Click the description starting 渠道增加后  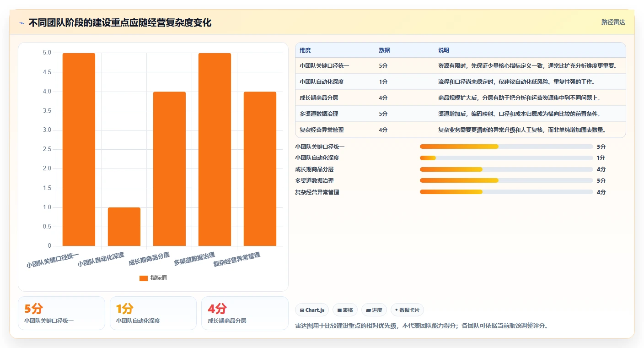(x=520, y=114)
